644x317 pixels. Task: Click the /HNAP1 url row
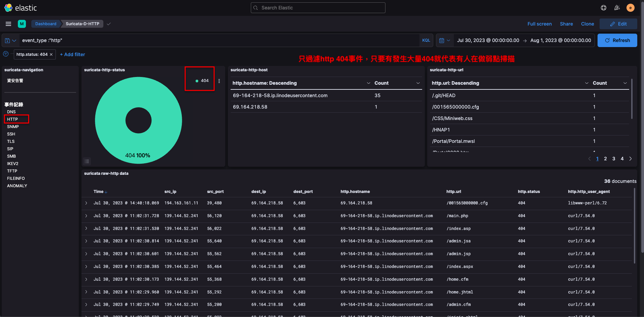(530, 130)
